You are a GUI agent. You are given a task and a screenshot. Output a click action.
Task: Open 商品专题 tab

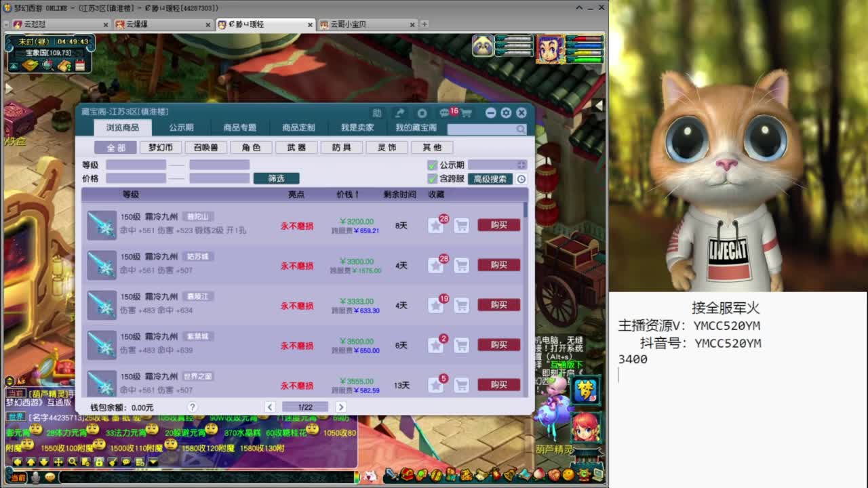240,127
